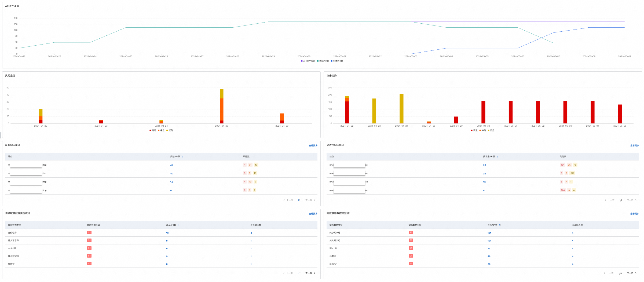Click 2024-05-05 bar in 攻击走势 chart
The height and width of the screenshot is (282, 644).
click(x=620, y=114)
